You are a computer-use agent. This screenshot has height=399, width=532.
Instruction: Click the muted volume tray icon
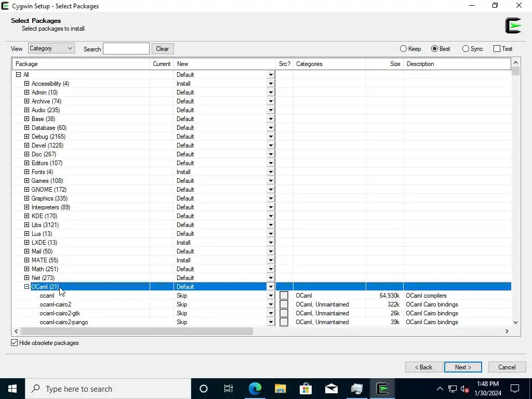465,389
